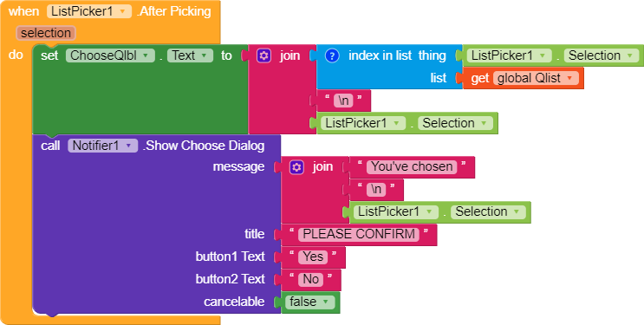Open Notifier1 component dropdown
Viewport: 644px width, 325px height.
(102, 146)
